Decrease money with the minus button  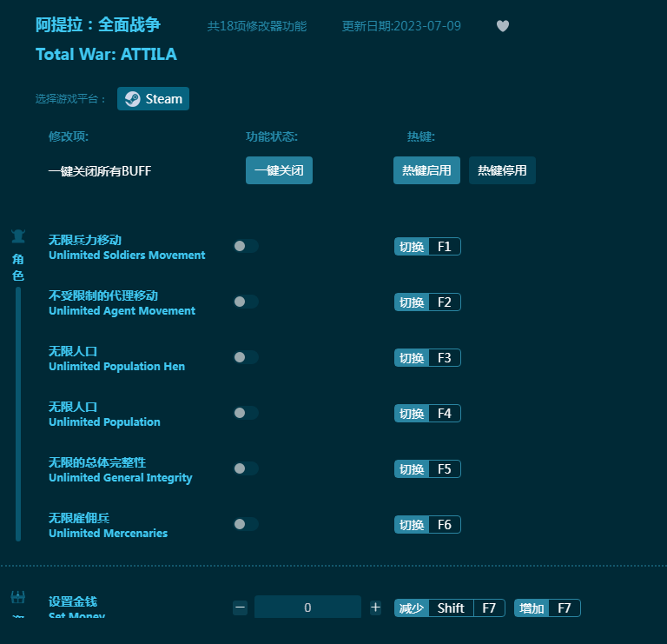click(x=241, y=607)
